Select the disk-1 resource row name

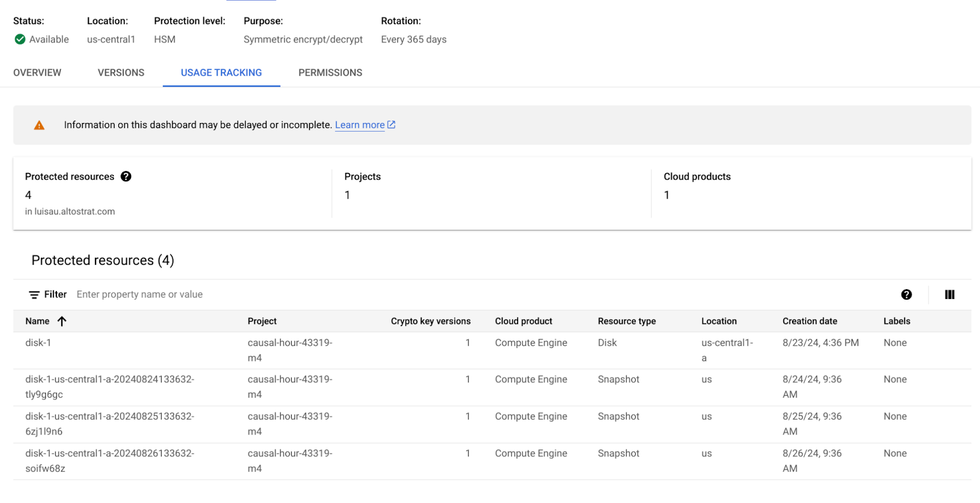38,343
